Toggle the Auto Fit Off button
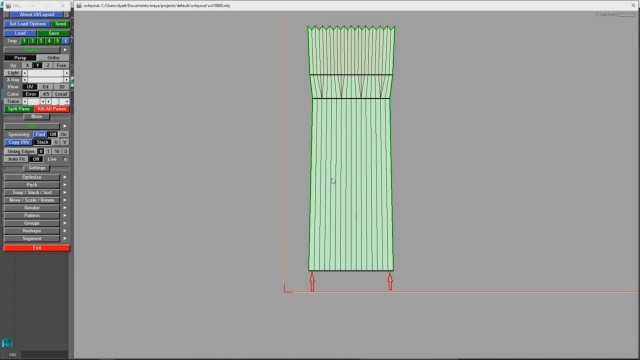 click(x=36, y=159)
